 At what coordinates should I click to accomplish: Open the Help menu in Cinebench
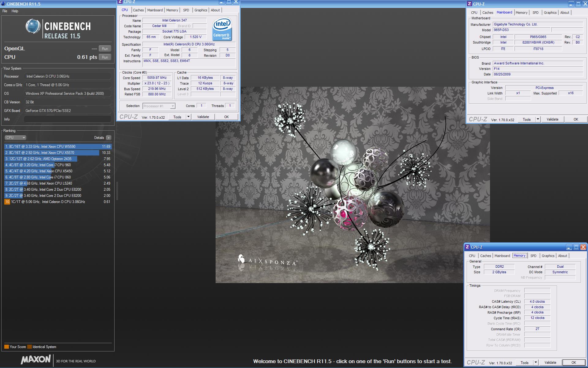point(15,11)
